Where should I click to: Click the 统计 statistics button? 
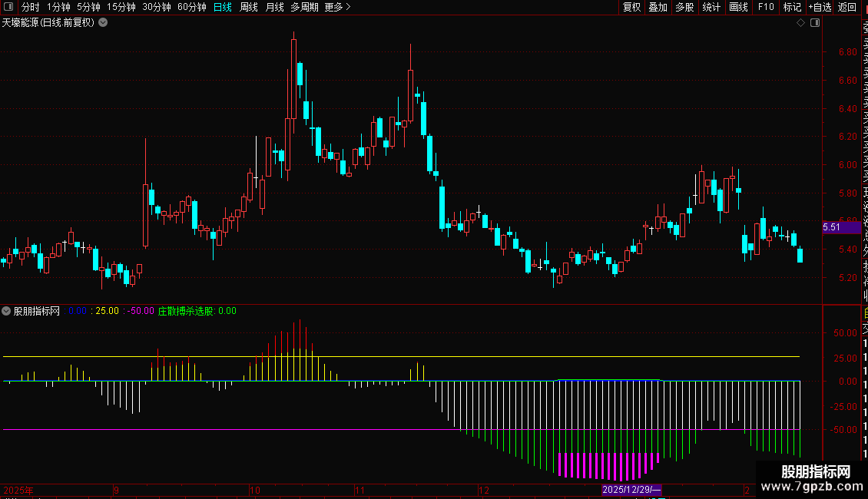click(711, 7)
